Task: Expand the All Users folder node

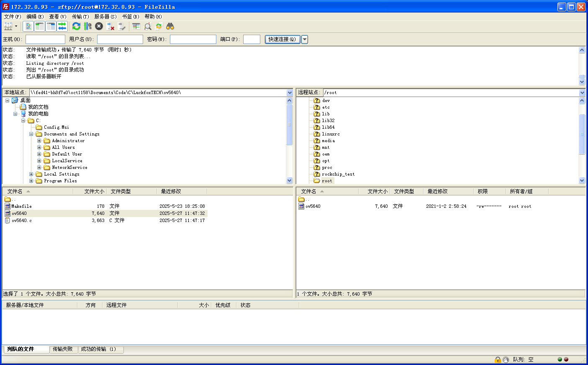Action: click(39, 147)
